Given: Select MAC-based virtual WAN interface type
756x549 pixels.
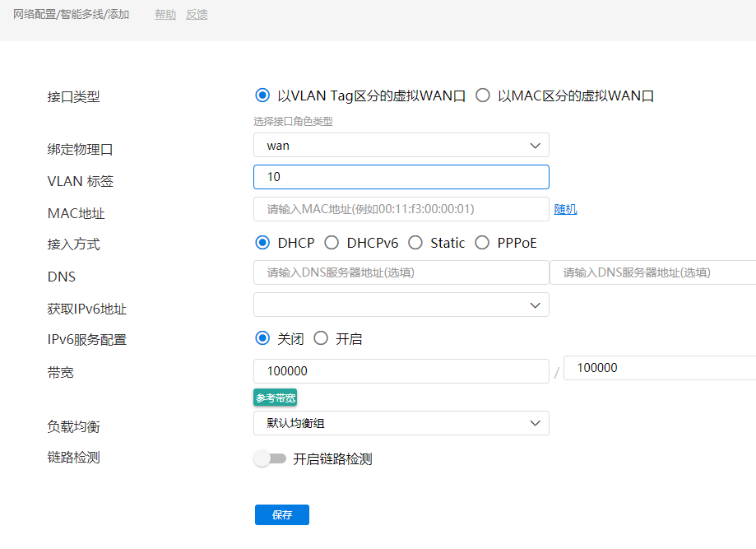Looking at the screenshot, I should [483, 95].
